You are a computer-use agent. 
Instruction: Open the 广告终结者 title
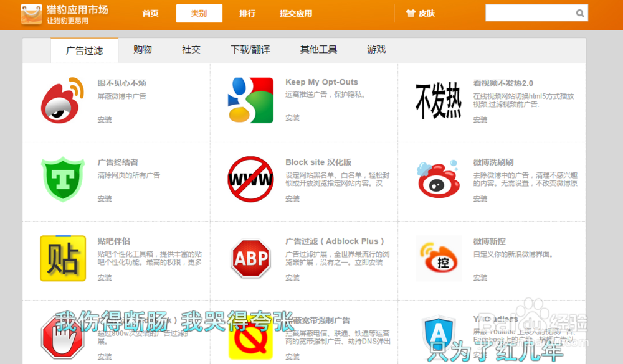point(118,162)
